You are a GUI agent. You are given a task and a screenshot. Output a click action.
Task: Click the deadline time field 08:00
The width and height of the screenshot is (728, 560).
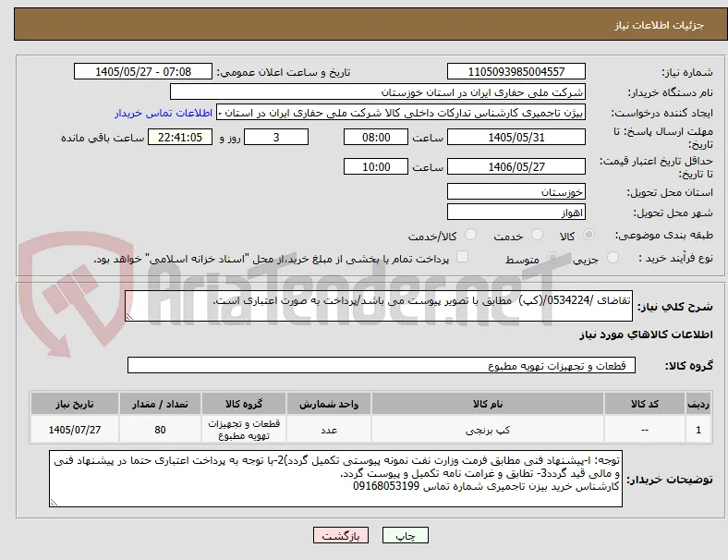(x=376, y=138)
